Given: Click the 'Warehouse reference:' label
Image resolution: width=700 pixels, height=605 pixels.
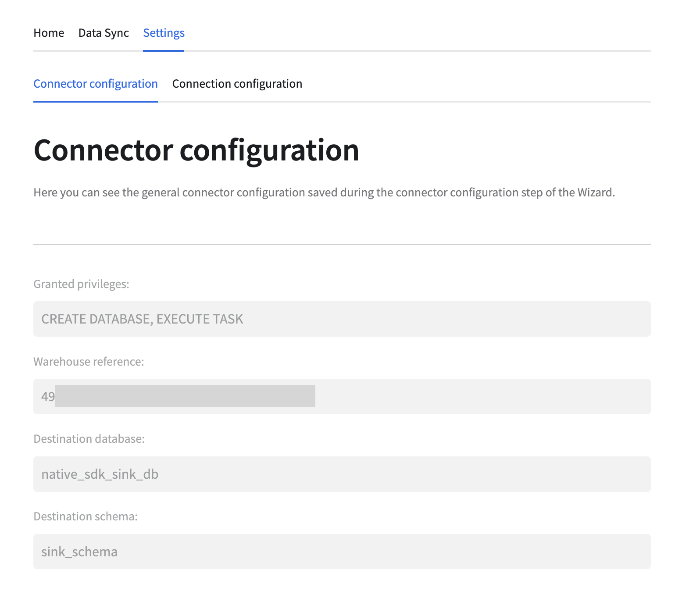Looking at the screenshot, I should click(x=89, y=362).
